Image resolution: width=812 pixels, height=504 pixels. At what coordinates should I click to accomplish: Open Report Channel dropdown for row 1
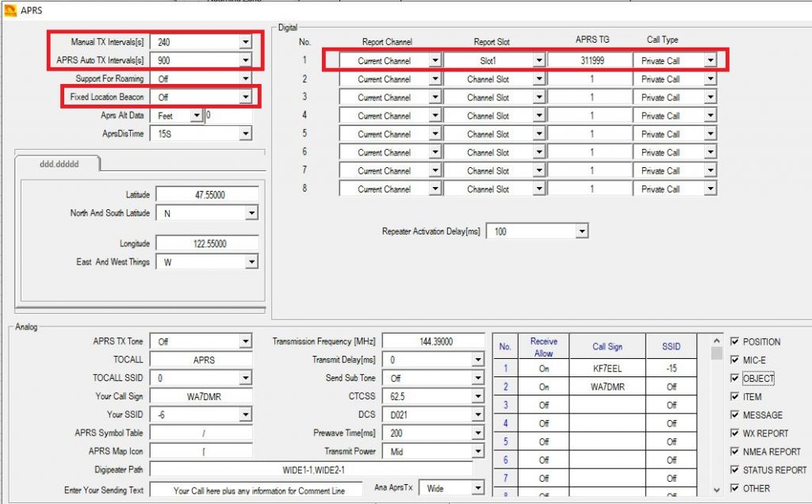pos(435,60)
